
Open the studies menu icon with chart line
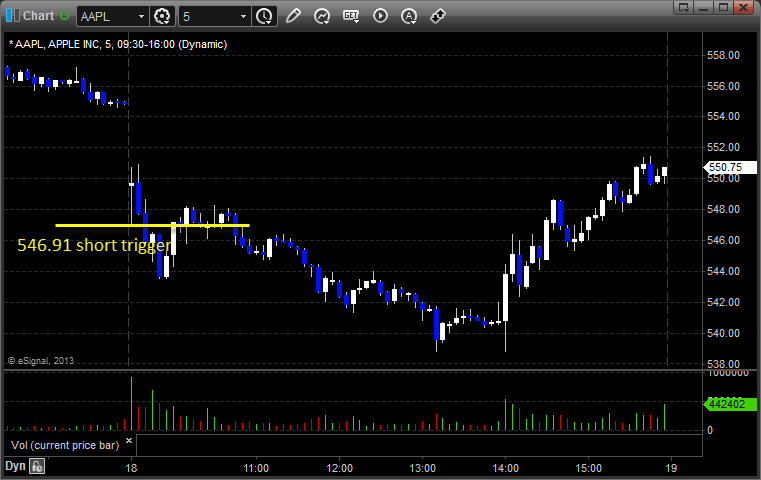pos(322,17)
